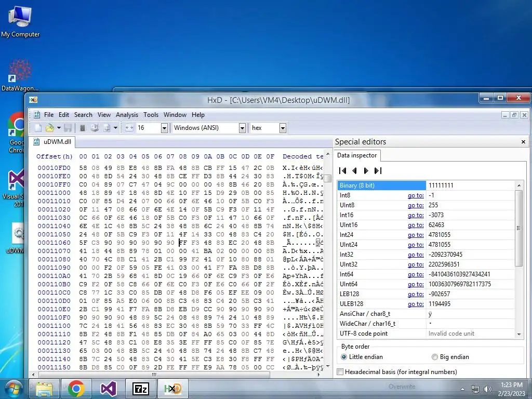Close the Special editors panel

[523, 142]
